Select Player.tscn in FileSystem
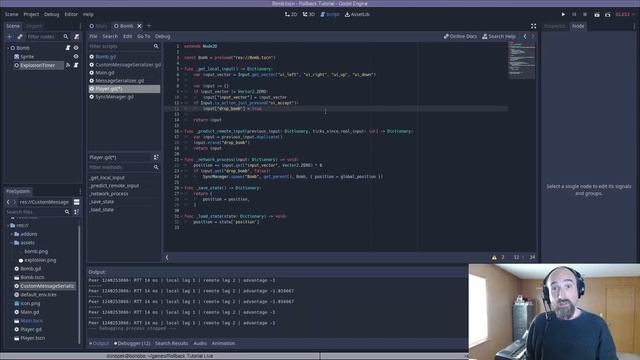 (33, 338)
